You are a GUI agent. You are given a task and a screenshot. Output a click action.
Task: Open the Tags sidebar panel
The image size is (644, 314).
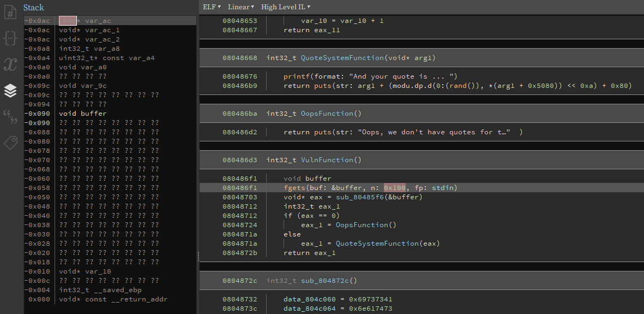coord(10,143)
